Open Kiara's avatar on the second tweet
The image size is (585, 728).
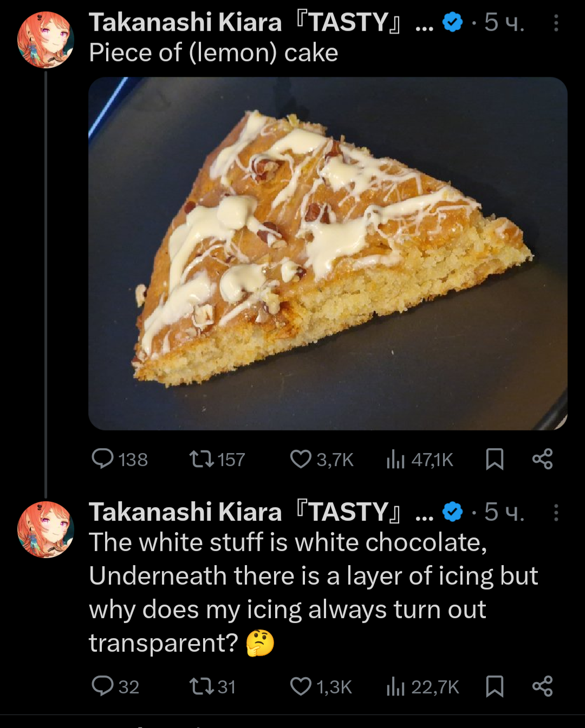(x=45, y=529)
